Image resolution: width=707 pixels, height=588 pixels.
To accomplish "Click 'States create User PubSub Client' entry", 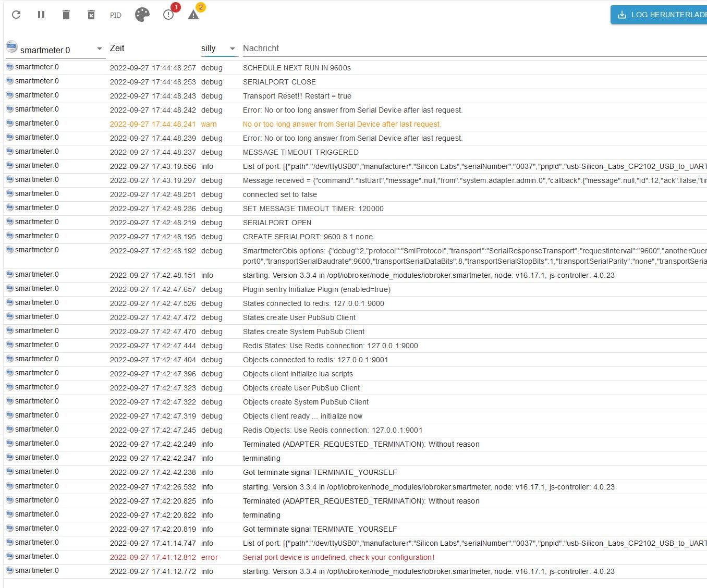I will click(299, 317).
